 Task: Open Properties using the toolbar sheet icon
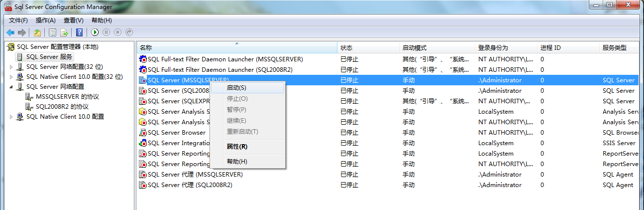click(x=52, y=32)
